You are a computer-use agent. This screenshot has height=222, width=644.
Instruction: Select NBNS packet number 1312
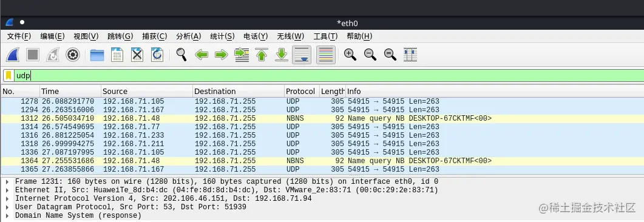tap(322, 118)
